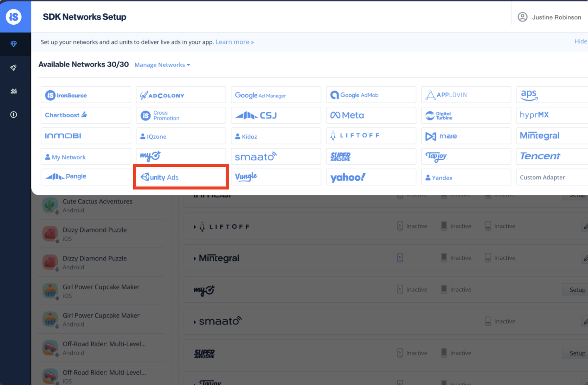Expand the Mintegral network row
This screenshot has height=385, width=588.
click(195, 258)
